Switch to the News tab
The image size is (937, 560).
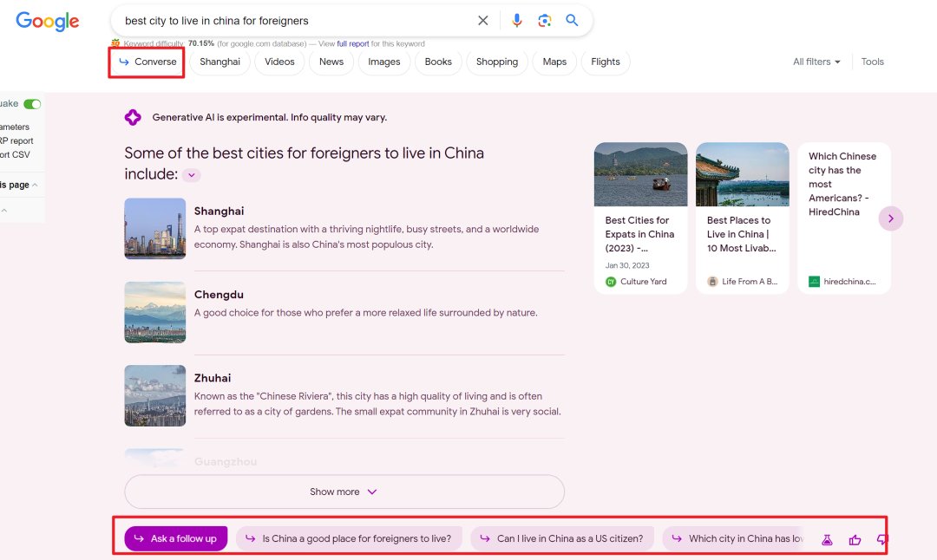(331, 62)
